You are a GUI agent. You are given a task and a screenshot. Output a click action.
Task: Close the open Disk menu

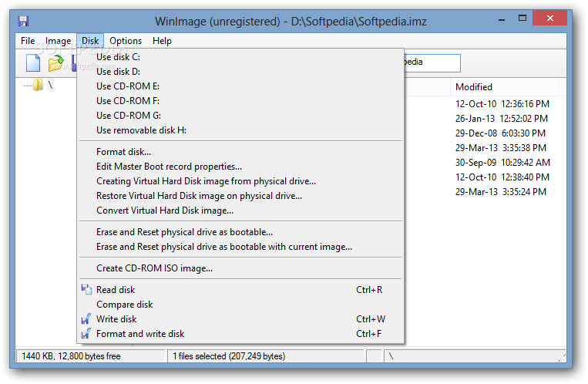(x=90, y=41)
